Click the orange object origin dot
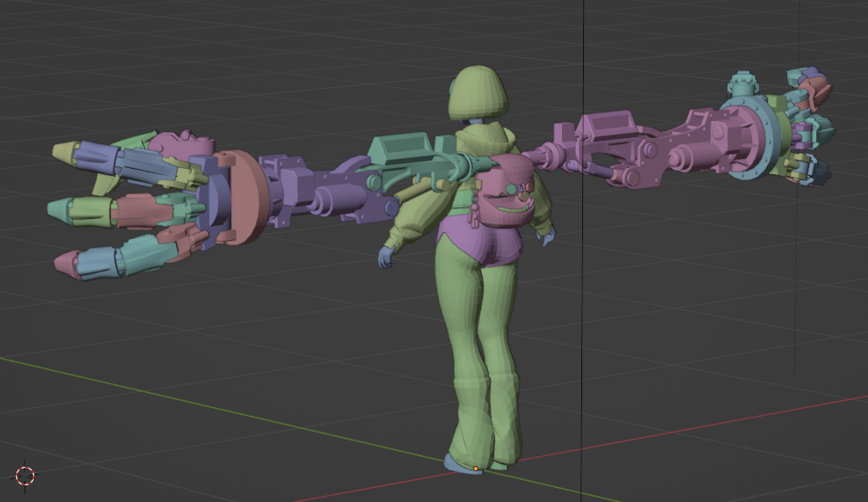Viewport: 868px width, 502px height. 476,469
